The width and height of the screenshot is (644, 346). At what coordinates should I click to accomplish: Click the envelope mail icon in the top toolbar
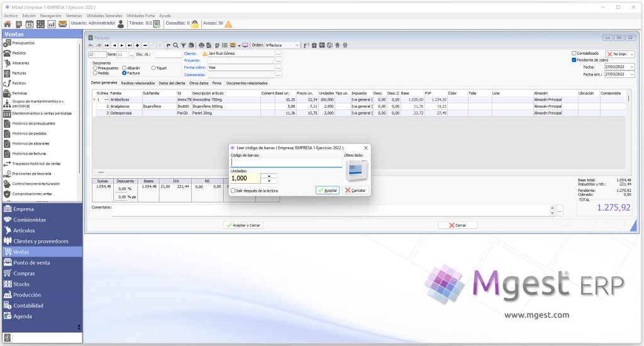[62, 25]
